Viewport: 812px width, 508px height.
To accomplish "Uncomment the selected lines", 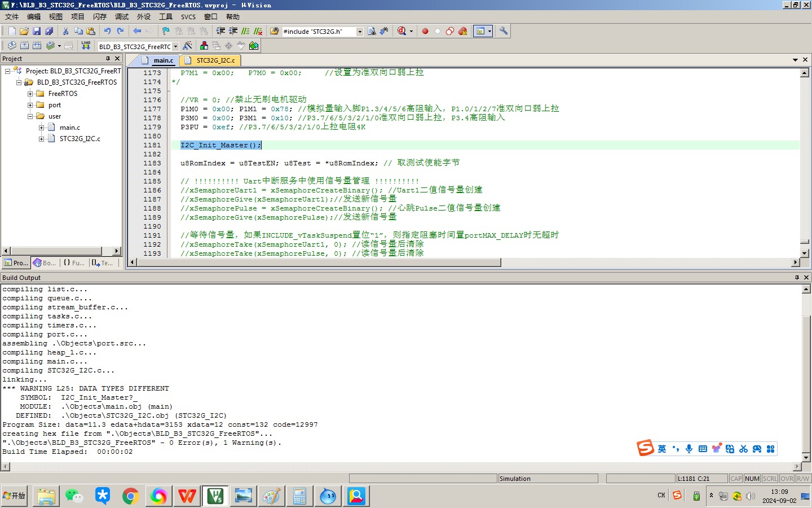I will [x=258, y=32].
